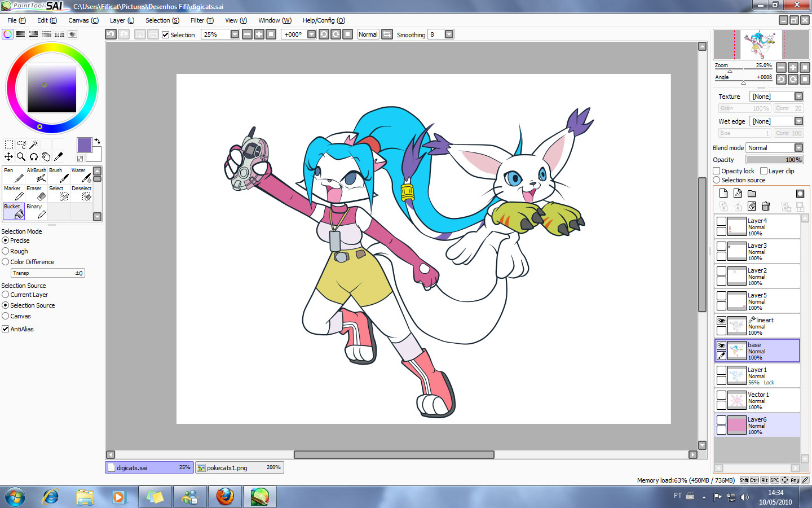
Task: Open the rotation angle dropdown
Action: coord(311,34)
